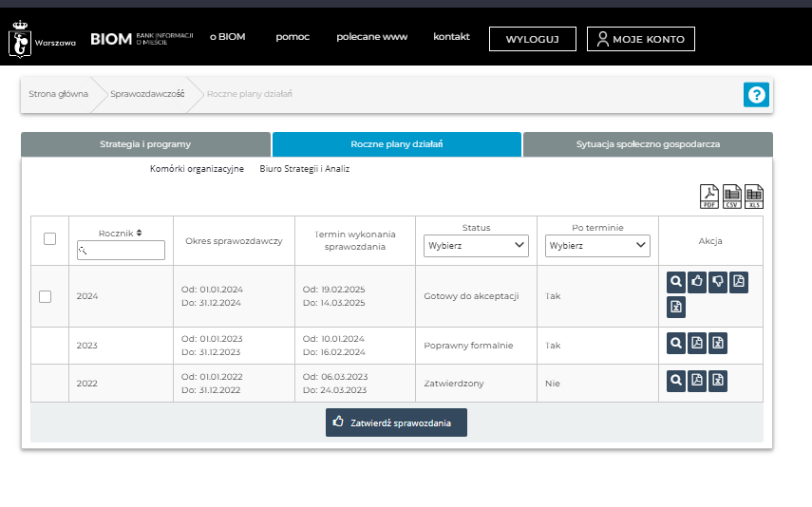The height and width of the screenshot is (507, 812).
Task: Click the Rocznik filter text field
Action: tap(121, 250)
